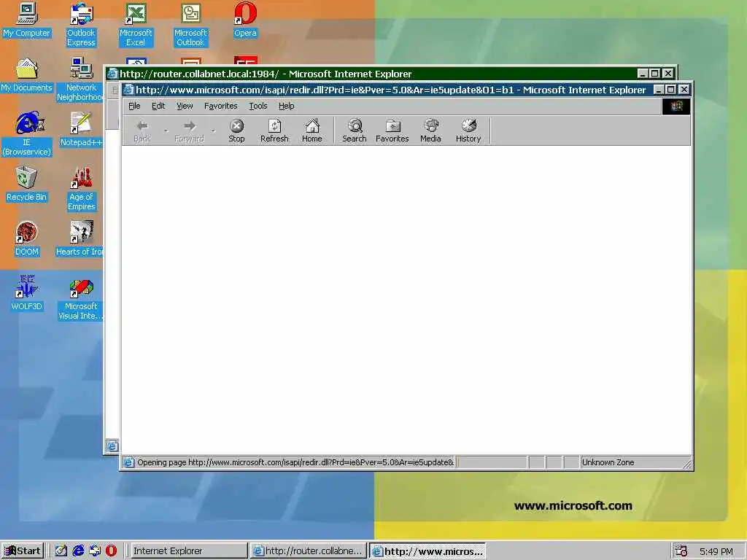This screenshot has width=747, height=560.
Task: Click the system tray scheduler icon
Action: point(681,551)
